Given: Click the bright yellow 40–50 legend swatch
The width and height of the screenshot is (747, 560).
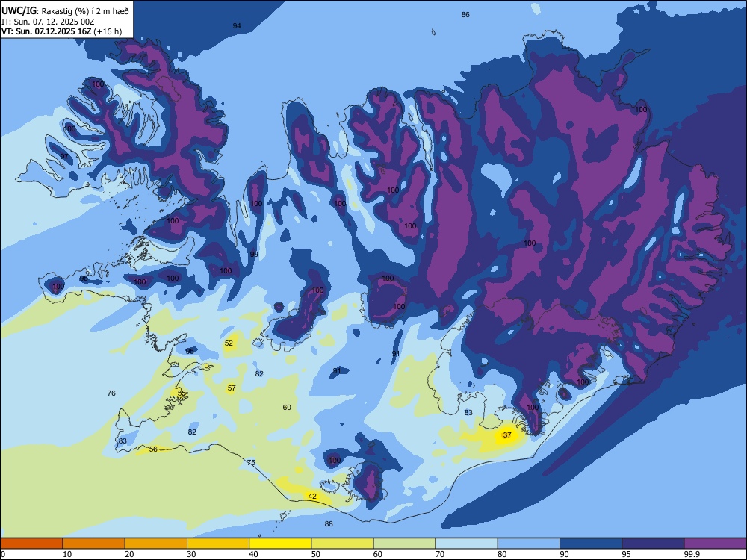Looking at the screenshot, I should [x=280, y=544].
